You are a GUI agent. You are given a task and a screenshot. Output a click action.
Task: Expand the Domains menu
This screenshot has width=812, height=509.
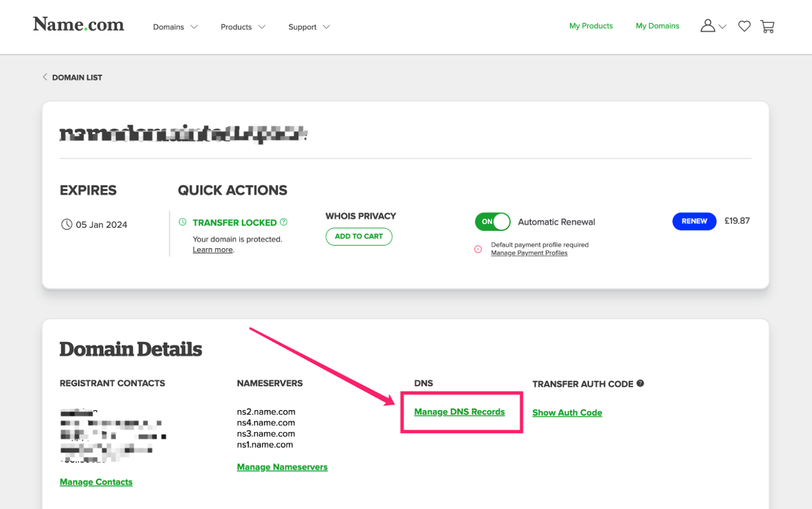pyautogui.click(x=175, y=27)
